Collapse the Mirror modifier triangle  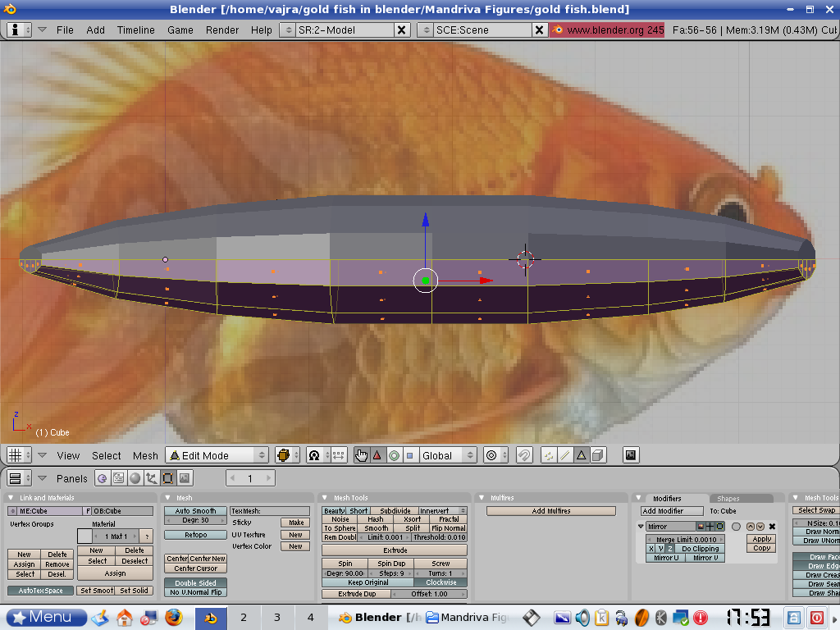point(641,527)
